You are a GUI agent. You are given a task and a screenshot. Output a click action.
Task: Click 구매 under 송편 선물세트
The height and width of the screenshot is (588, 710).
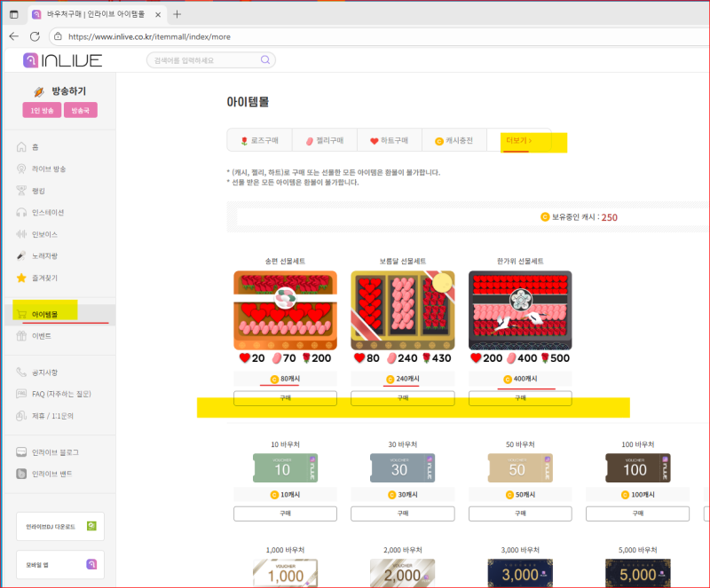click(x=285, y=398)
